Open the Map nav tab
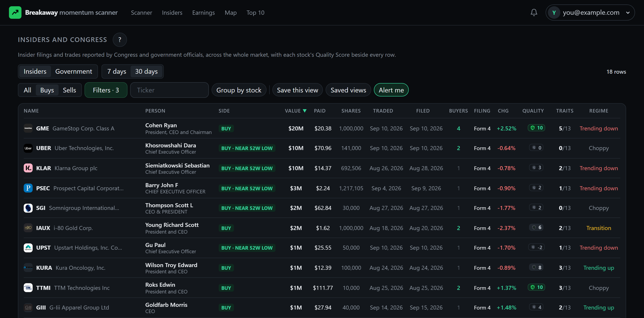644x318 pixels. [231, 13]
